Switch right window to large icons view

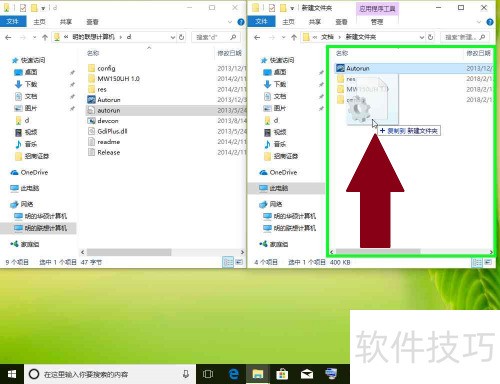[x=488, y=262]
